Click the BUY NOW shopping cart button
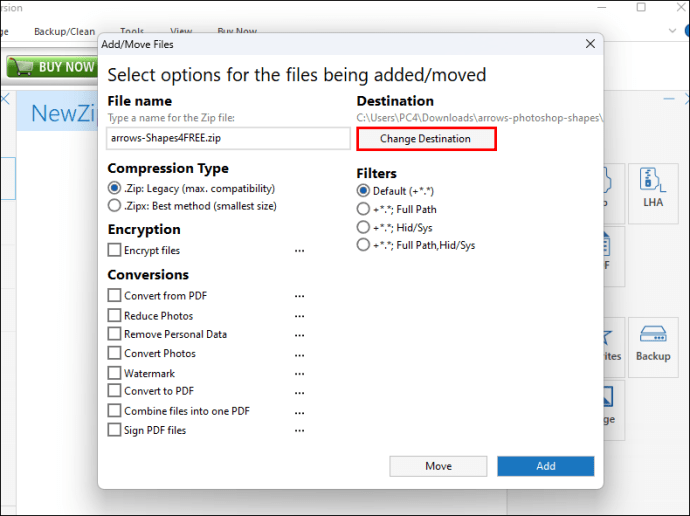690x516 pixels. pos(51,67)
